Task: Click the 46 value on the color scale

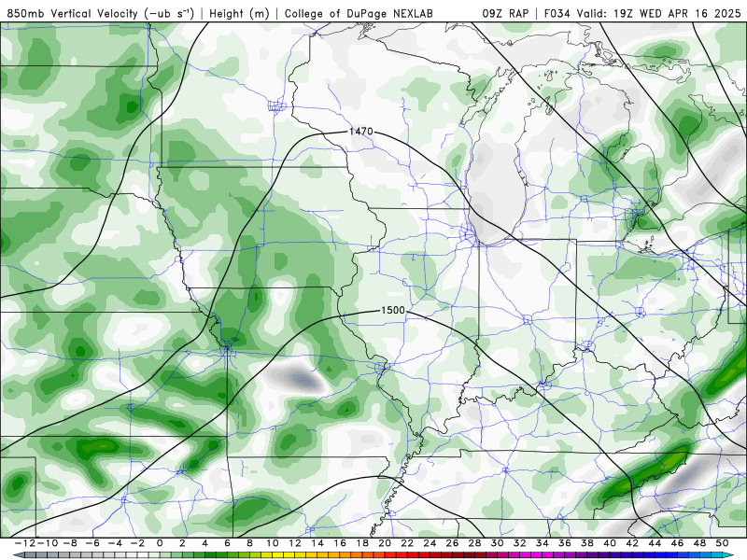Action: 678,543
